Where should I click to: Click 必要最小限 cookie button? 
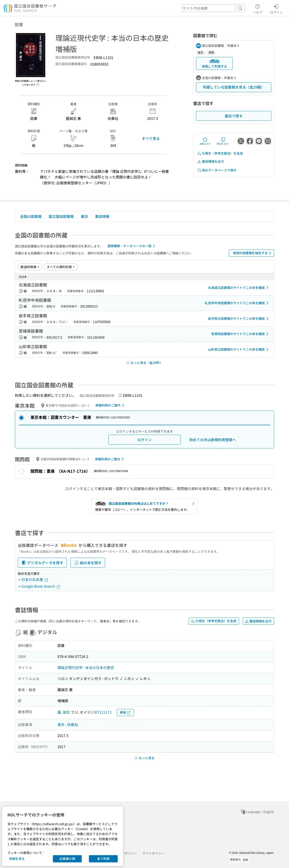coord(67,859)
